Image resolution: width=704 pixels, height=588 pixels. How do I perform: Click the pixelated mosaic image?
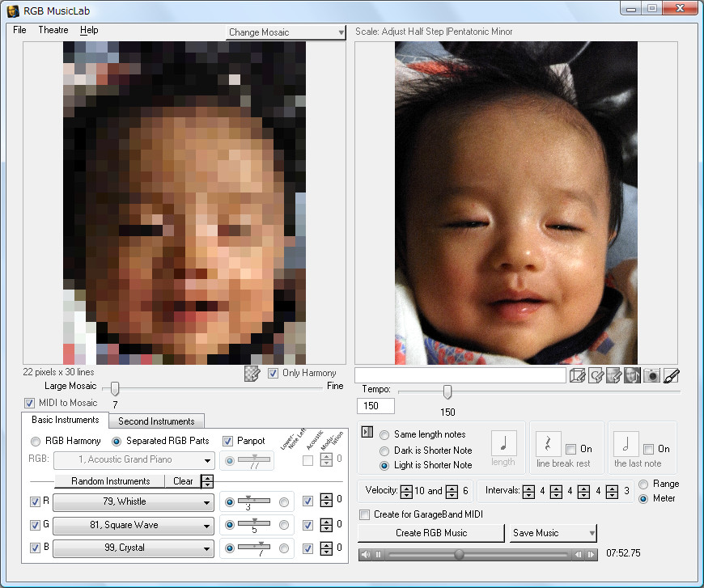coord(184,203)
